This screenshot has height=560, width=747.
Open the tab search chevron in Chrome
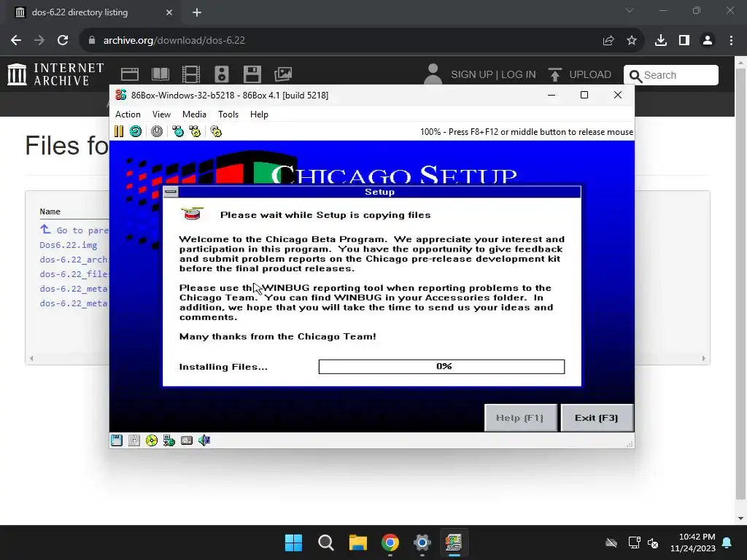630,10
